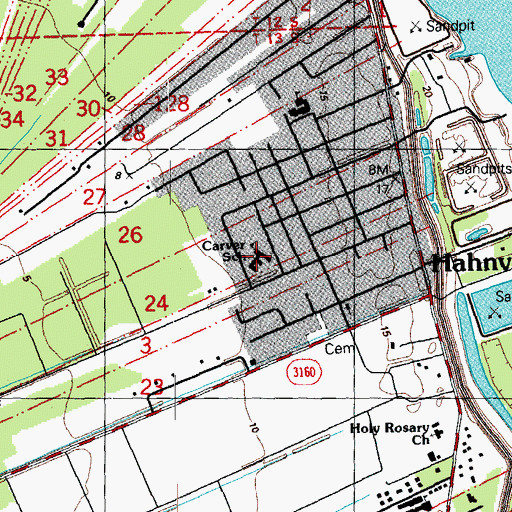The height and width of the screenshot is (512, 512).
Task: Click the red section number 34
Action: [12, 119]
